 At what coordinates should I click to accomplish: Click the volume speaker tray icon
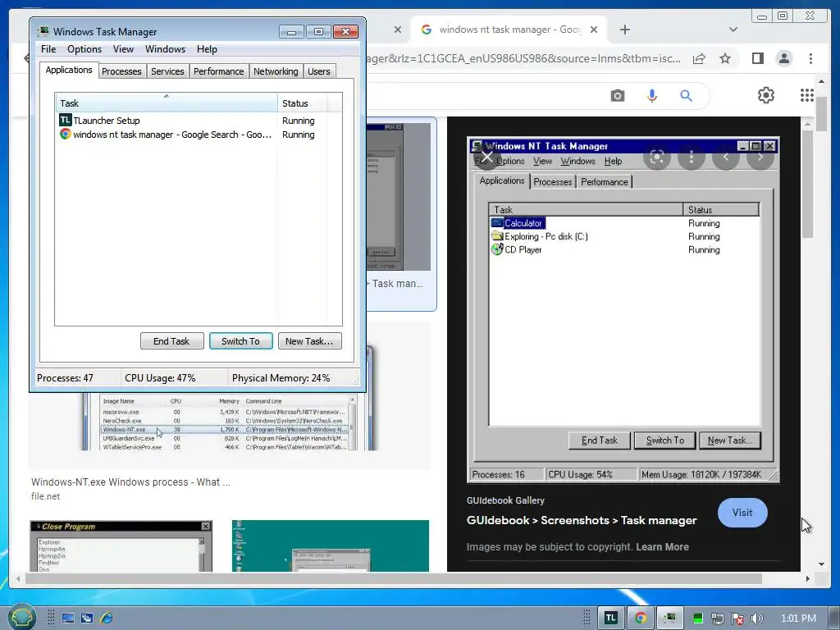[756, 619]
